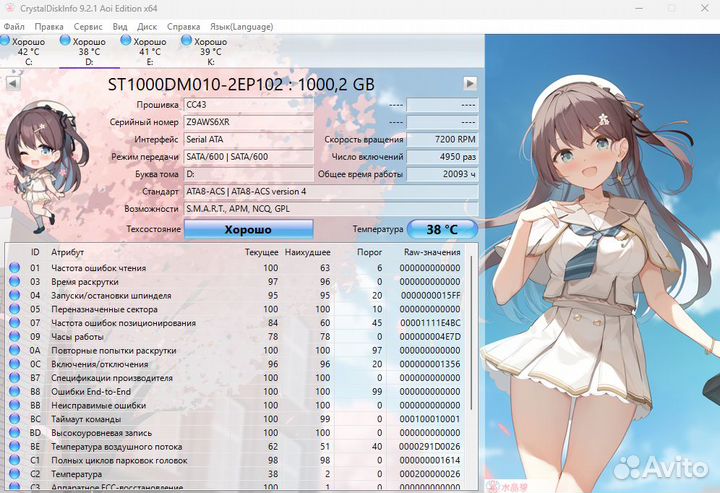Screen dimensions: 720x493
Task: Click the Прошивка field CC43
Action: pos(248,105)
